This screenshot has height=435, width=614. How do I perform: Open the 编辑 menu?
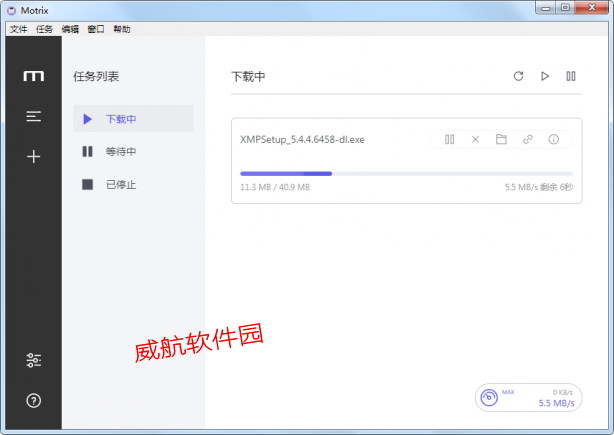point(70,29)
